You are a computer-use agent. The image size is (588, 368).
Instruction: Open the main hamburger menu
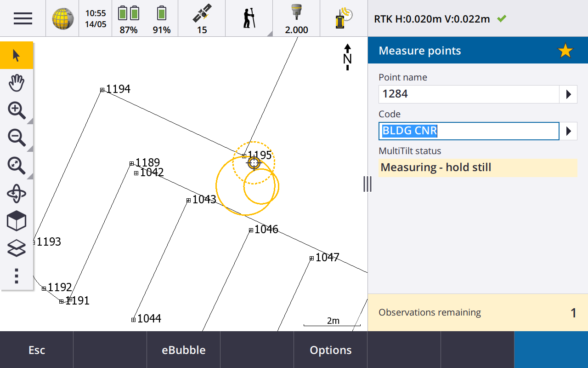pos(23,18)
